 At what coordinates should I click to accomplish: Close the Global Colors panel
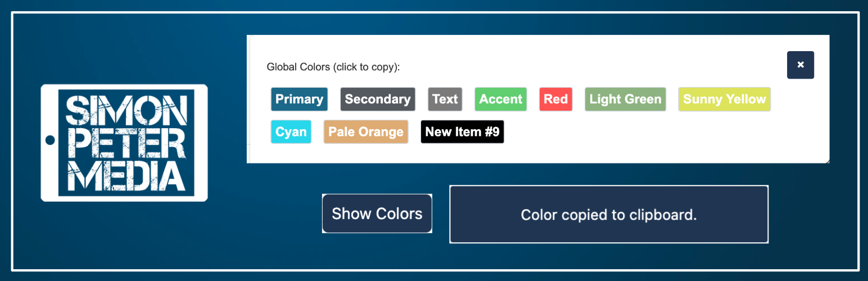point(800,65)
